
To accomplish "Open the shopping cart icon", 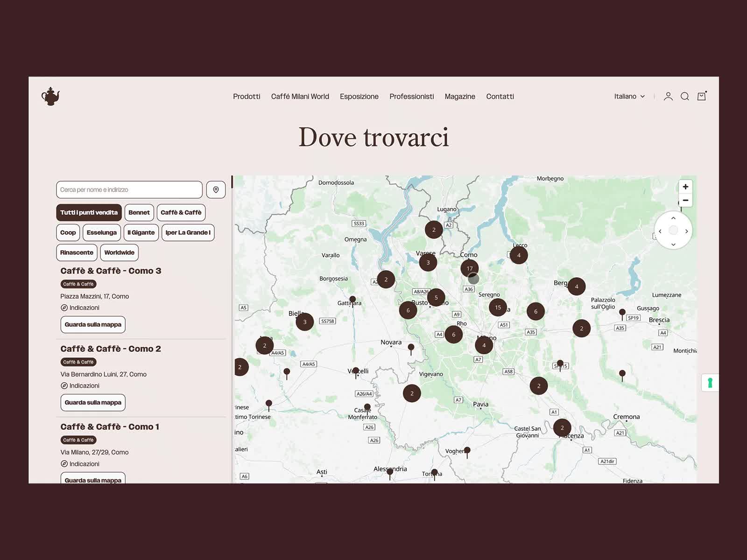I will point(701,97).
